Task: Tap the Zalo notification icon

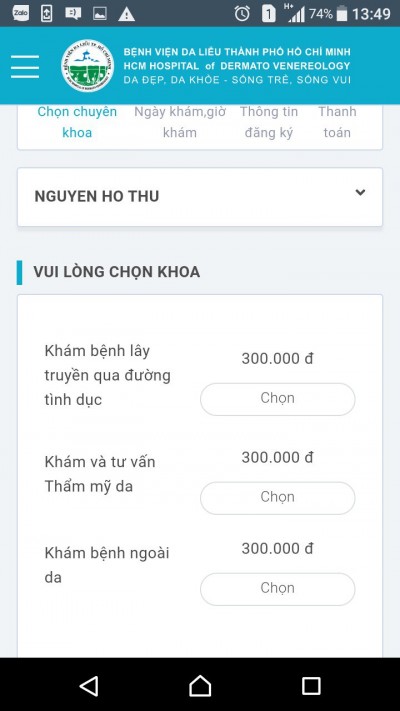Action: pos(20,14)
